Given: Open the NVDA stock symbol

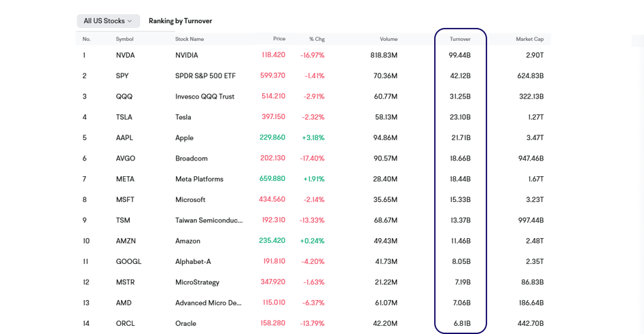Looking at the screenshot, I should [x=125, y=56].
